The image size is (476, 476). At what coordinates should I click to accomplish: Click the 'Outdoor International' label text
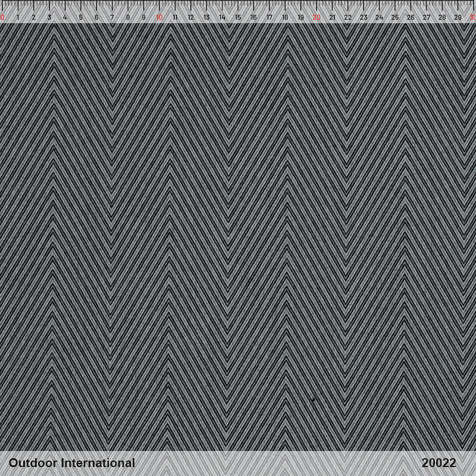pyautogui.click(x=72, y=463)
